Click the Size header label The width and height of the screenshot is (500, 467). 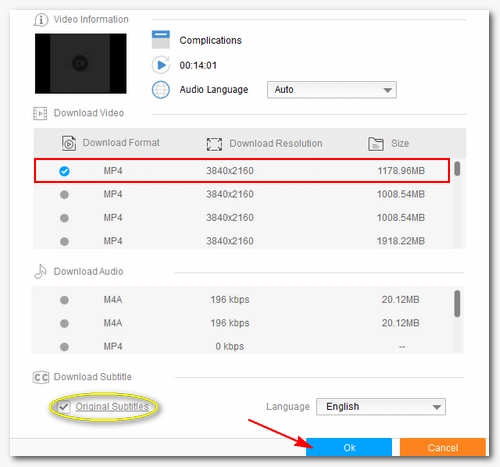[400, 143]
